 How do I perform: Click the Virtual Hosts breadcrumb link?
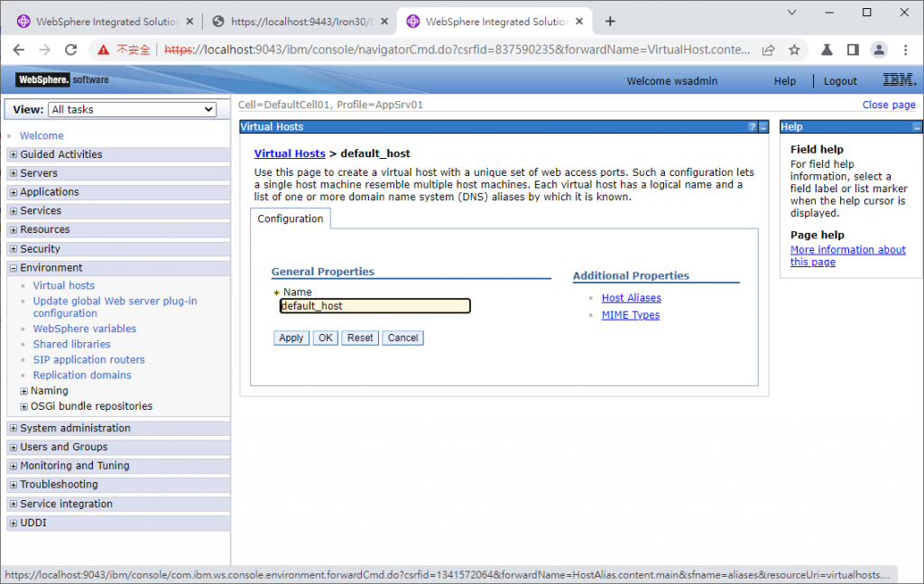[x=290, y=153]
